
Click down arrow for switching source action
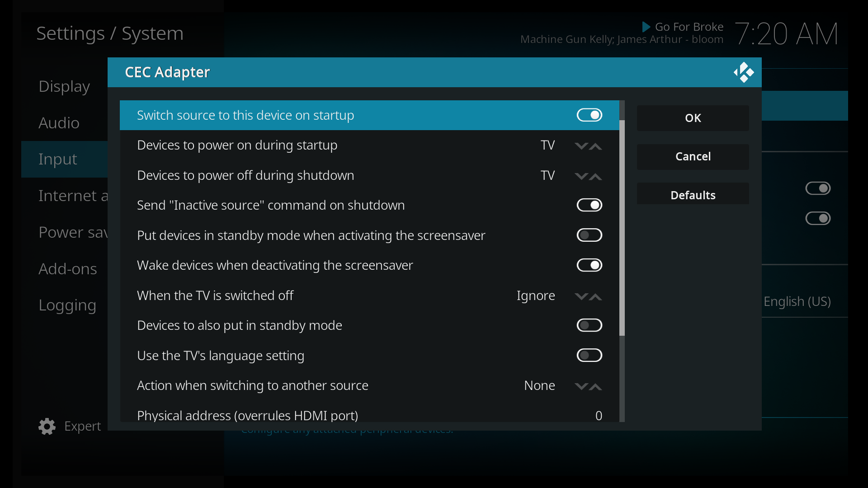point(581,386)
